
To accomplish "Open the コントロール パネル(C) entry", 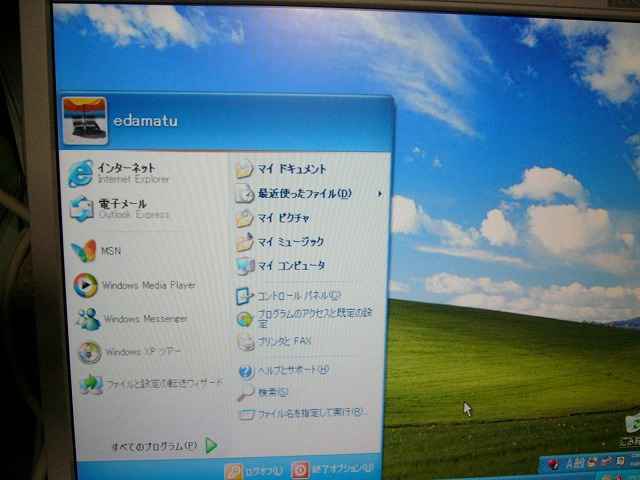I will click(299, 296).
